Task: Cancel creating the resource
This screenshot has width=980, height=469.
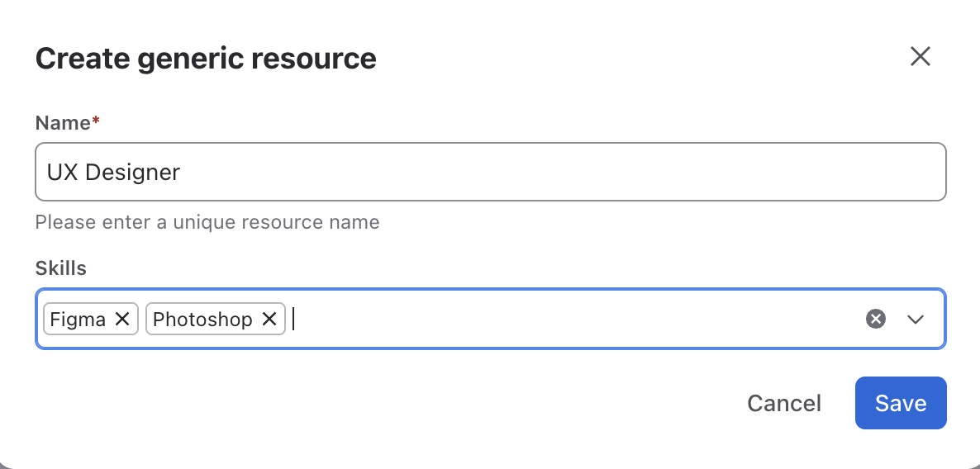Action: pyautogui.click(x=783, y=404)
